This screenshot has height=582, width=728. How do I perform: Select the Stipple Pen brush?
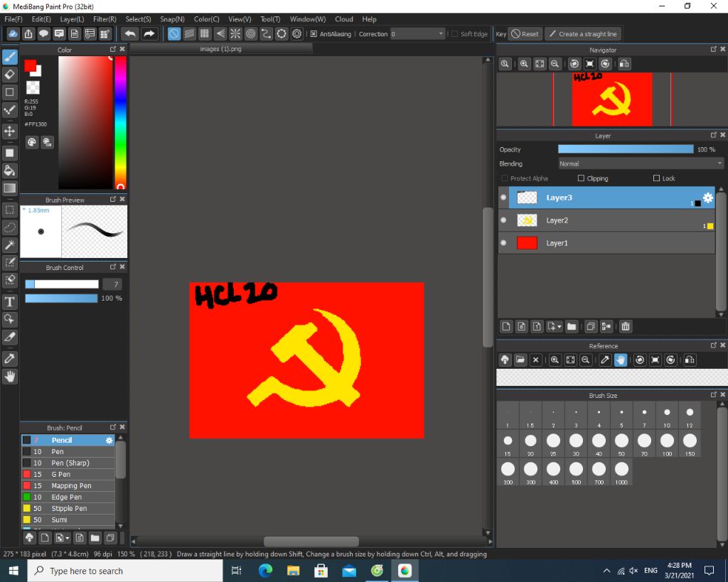click(68, 508)
